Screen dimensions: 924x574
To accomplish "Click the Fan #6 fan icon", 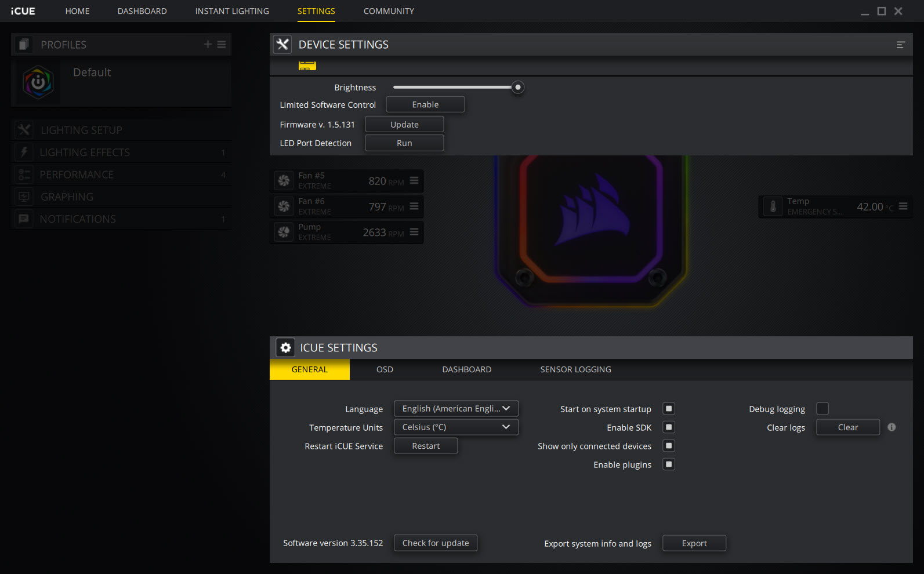I will coord(284,206).
